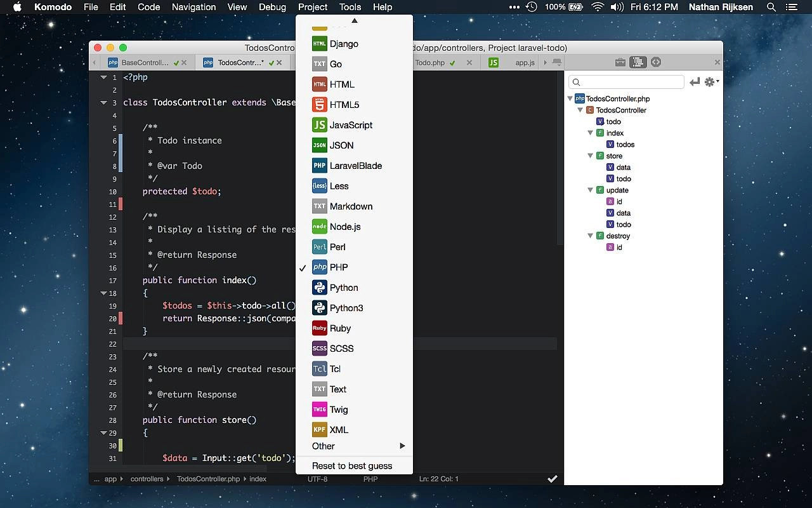
Task: Collapse the store function node
Action: tap(591, 156)
